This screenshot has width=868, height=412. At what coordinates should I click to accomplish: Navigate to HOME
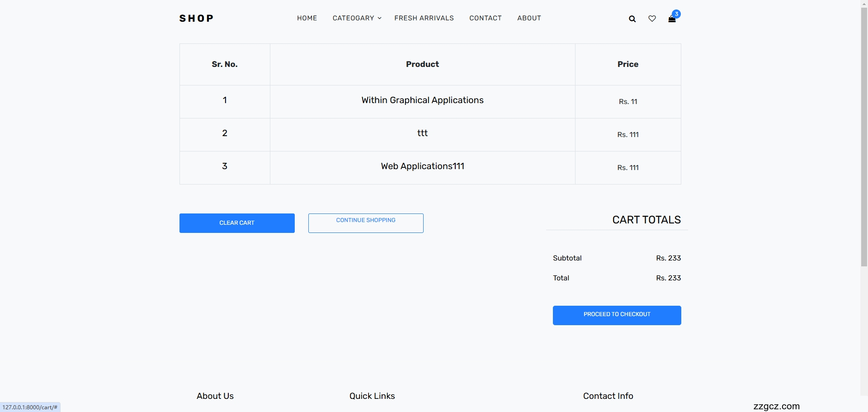click(307, 18)
